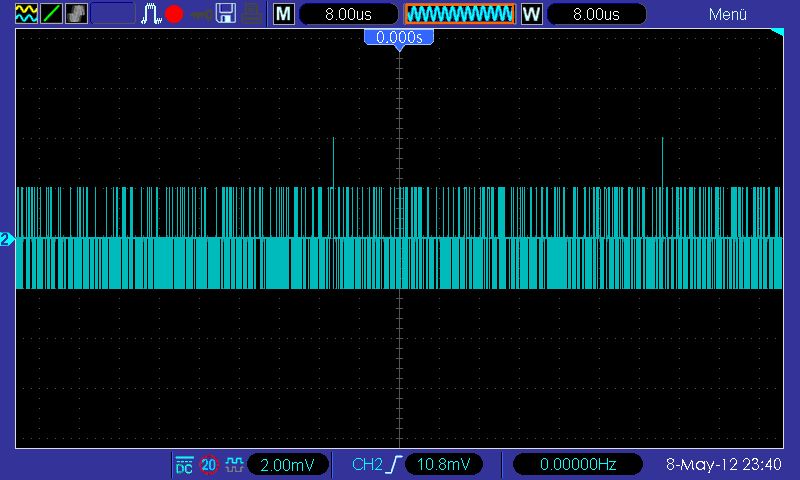Image resolution: width=800 pixels, height=480 pixels.
Task: Click the dual sine wave display icon
Action: point(27,14)
